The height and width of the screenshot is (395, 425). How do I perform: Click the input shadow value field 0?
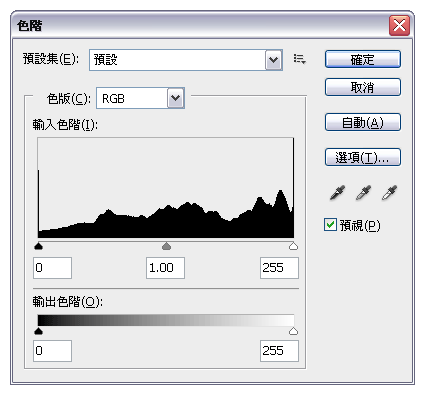(52, 268)
